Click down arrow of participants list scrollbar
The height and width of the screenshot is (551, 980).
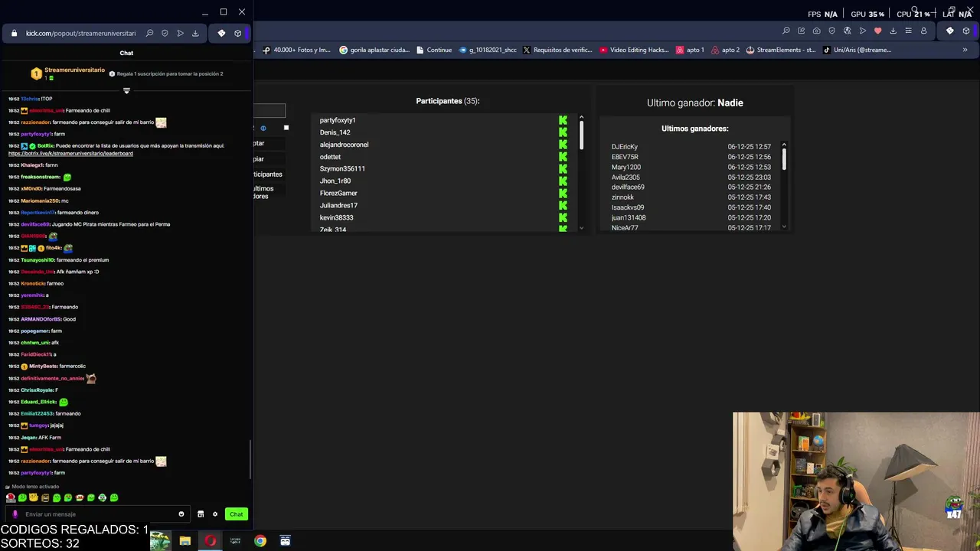(x=581, y=227)
